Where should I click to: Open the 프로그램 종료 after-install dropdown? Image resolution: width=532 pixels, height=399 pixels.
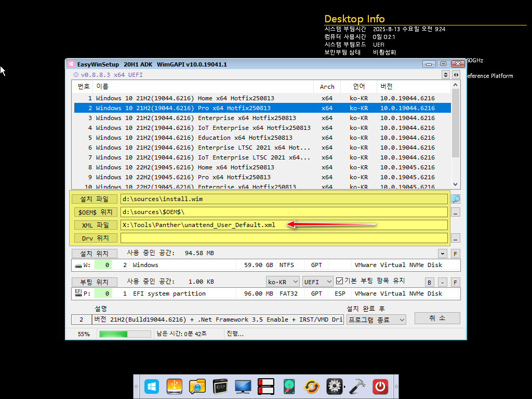pyautogui.click(x=376, y=320)
